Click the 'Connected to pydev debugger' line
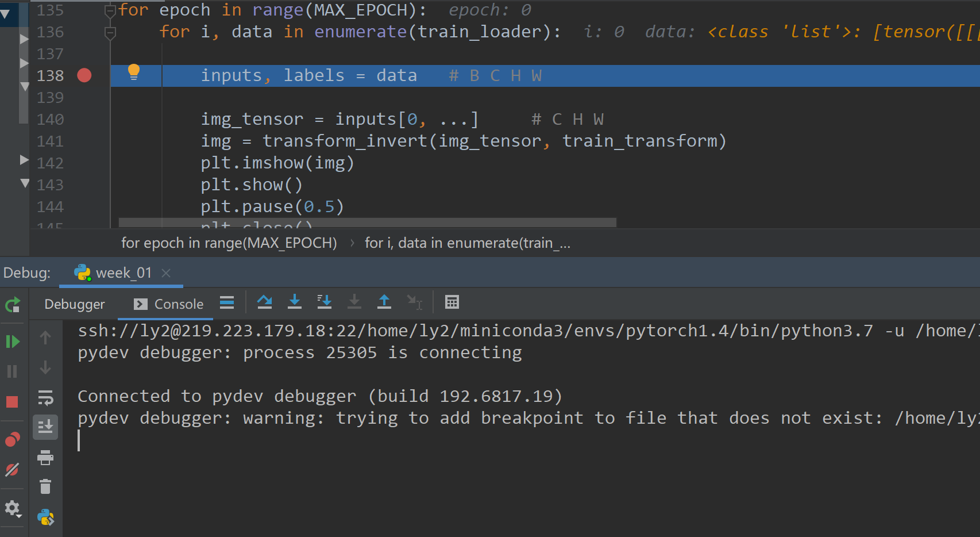Viewport: 980px width, 537px height. click(x=320, y=396)
